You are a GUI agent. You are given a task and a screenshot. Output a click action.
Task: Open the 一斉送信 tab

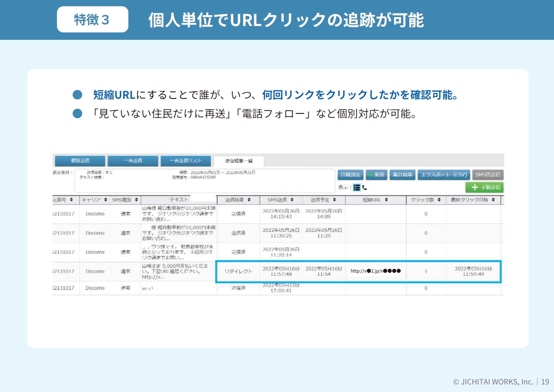[x=133, y=161]
